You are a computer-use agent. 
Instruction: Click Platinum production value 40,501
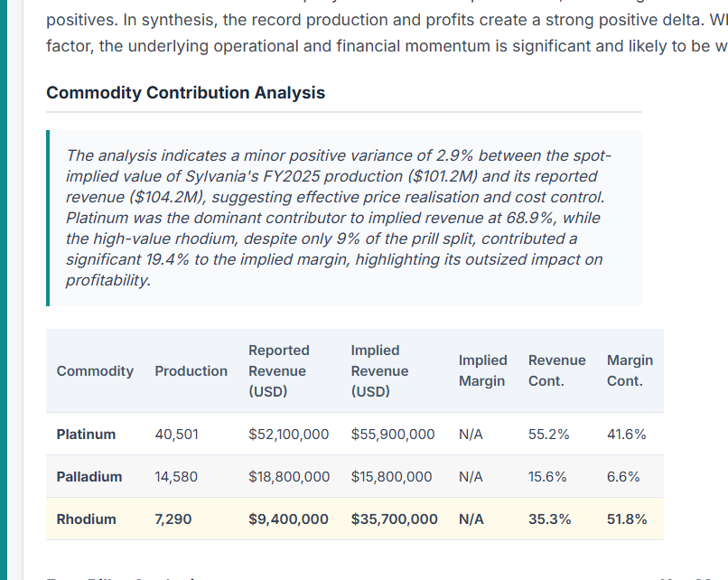click(x=176, y=435)
